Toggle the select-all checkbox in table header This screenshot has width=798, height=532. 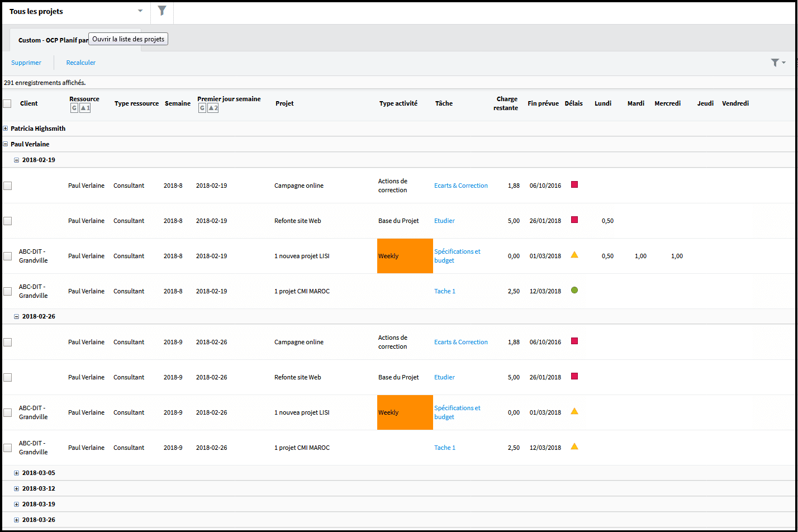[7, 103]
